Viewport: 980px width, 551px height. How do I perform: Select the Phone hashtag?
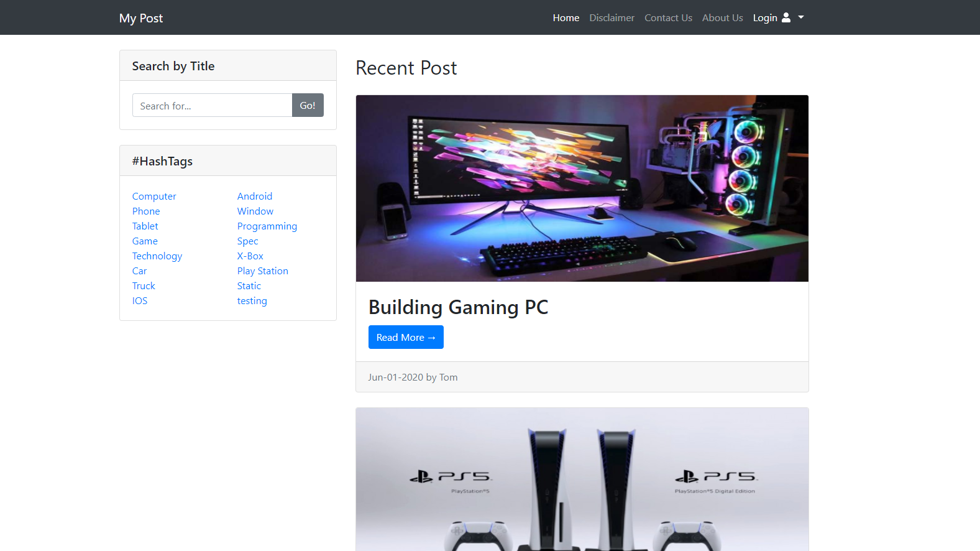click(146, 211)
